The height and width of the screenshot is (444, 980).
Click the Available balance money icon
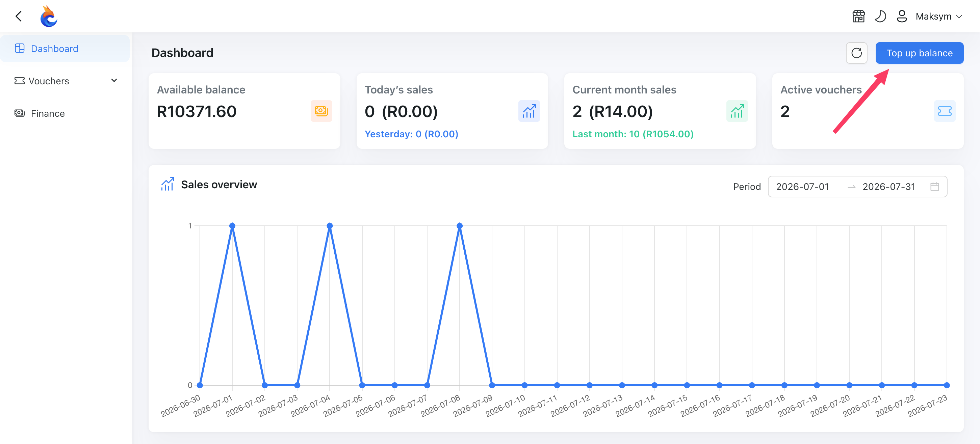coord(321,111)
